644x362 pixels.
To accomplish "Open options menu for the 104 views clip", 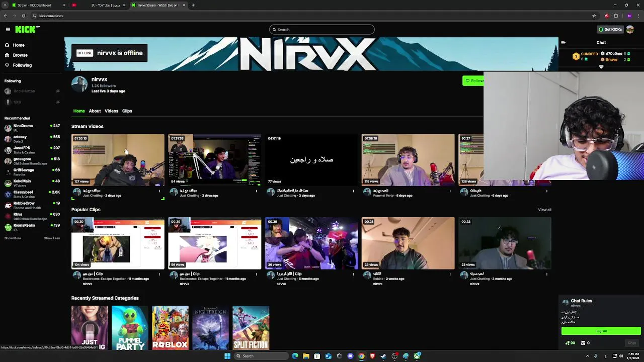I will pos(159,275).
